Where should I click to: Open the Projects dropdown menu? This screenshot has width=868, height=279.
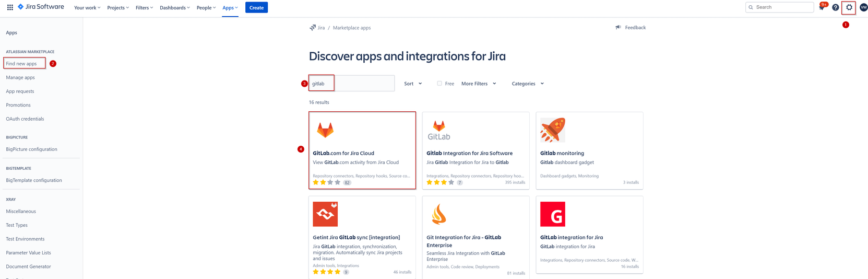tap(118, 8)
